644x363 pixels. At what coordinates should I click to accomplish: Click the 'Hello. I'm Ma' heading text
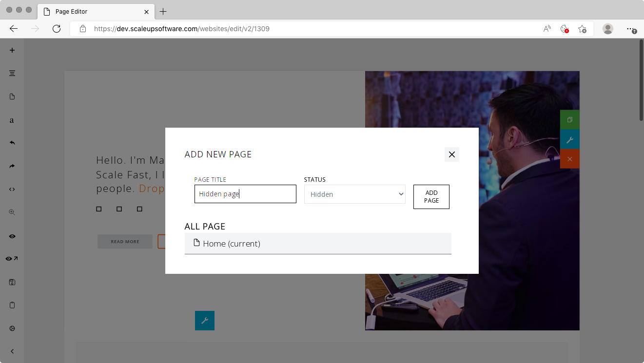point(131,160)
